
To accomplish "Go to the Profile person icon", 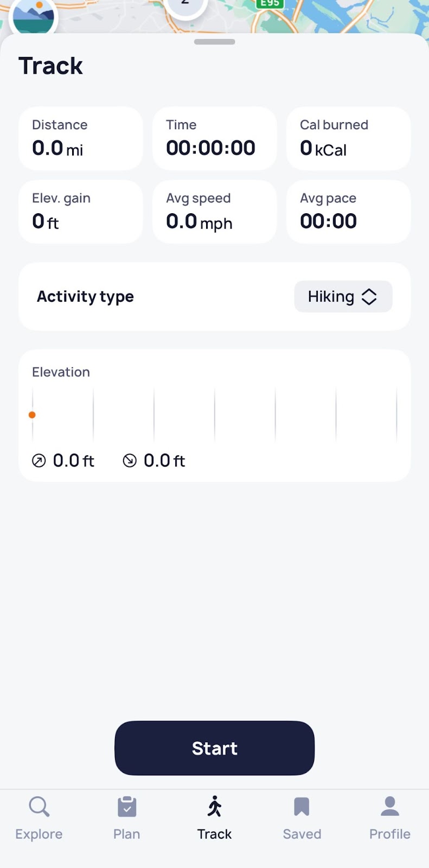I will 390,807.
